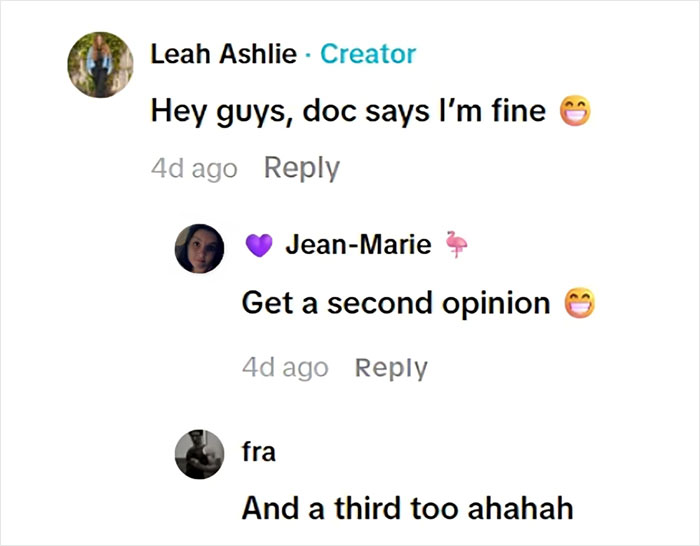
Task: Click the word 'doc' in Leah's comment
Action: [329, 111]
